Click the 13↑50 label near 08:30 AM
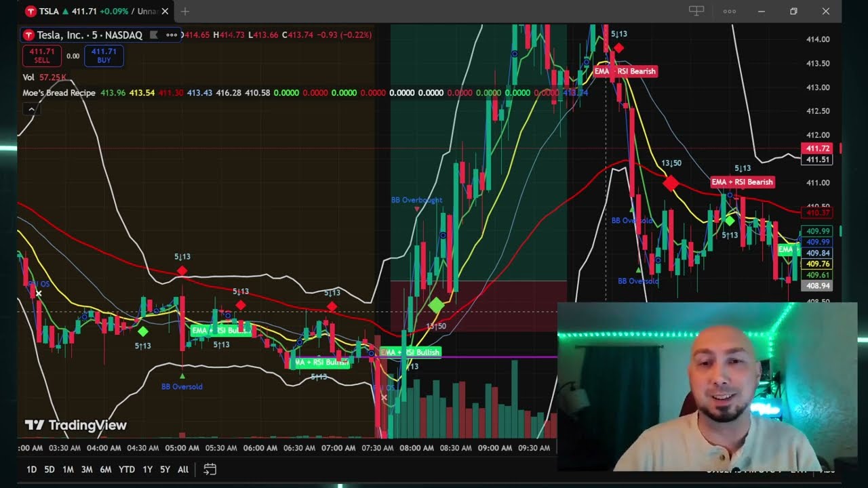 point(436,326)
